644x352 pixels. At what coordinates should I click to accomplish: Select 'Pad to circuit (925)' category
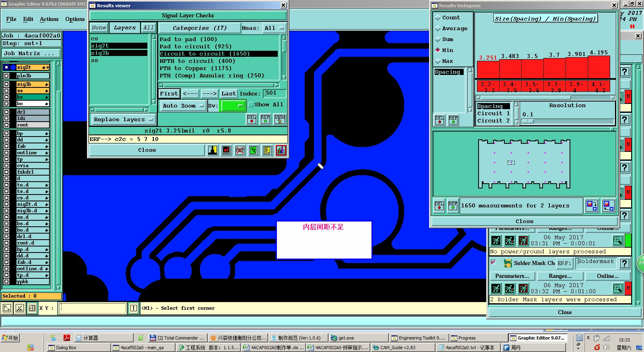click(195, 47)
